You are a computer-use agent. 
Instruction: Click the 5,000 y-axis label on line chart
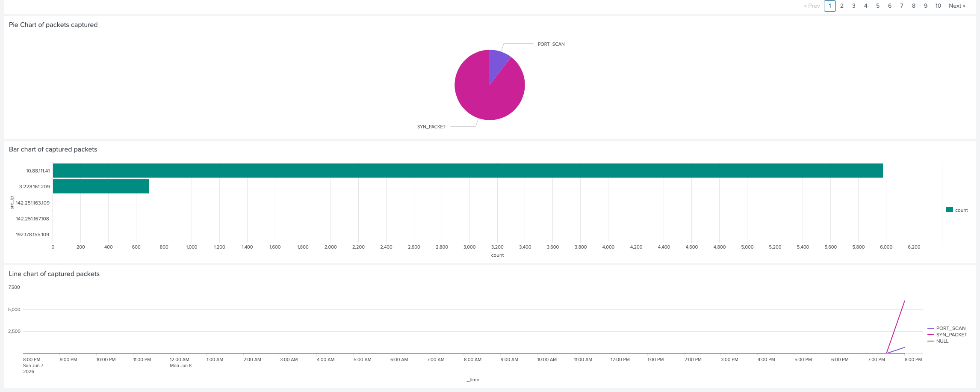tap(14, 309)
